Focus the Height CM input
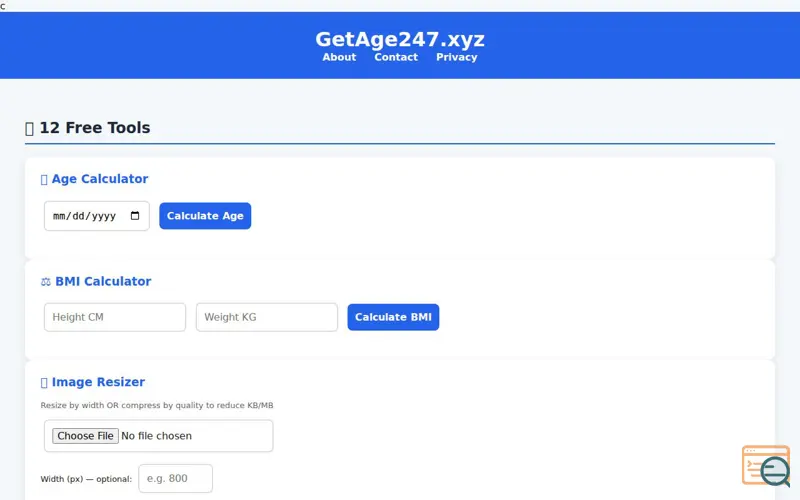The width and height of the screenshot is (800, 500). [x=115, y=317]
